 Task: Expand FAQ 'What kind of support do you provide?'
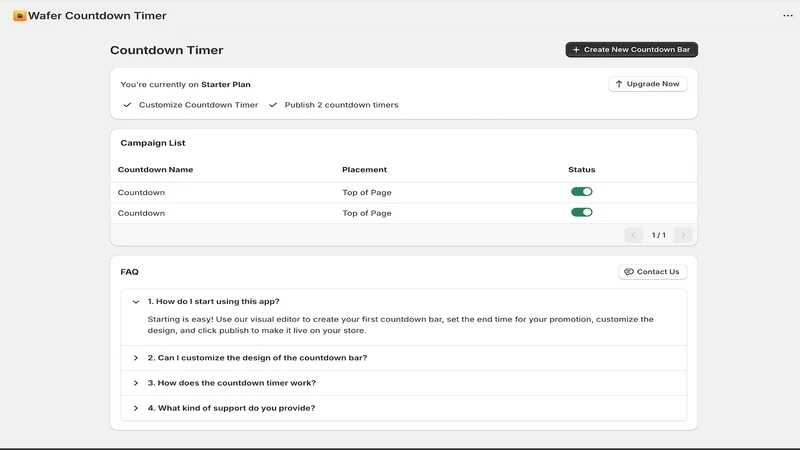click(x=404, y=408)
